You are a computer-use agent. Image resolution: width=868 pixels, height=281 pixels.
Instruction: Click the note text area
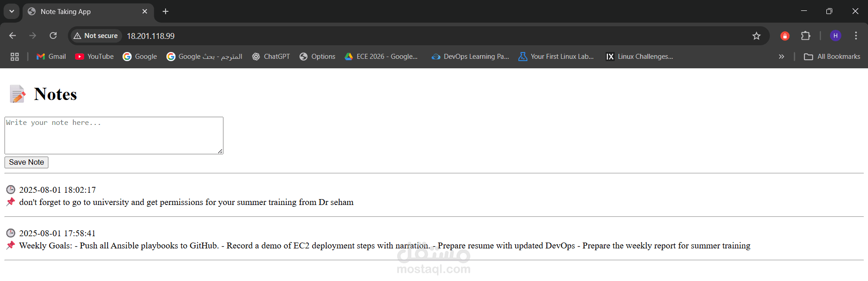click(114, 135)
